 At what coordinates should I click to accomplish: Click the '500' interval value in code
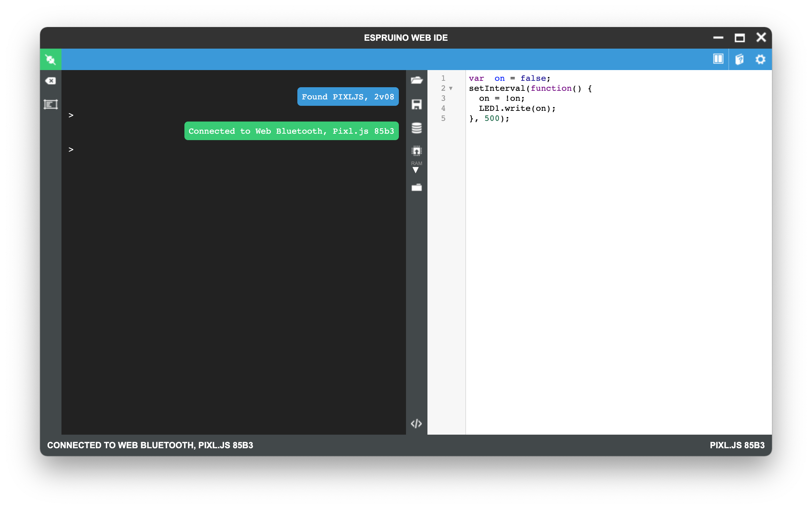tap(492, 118)
